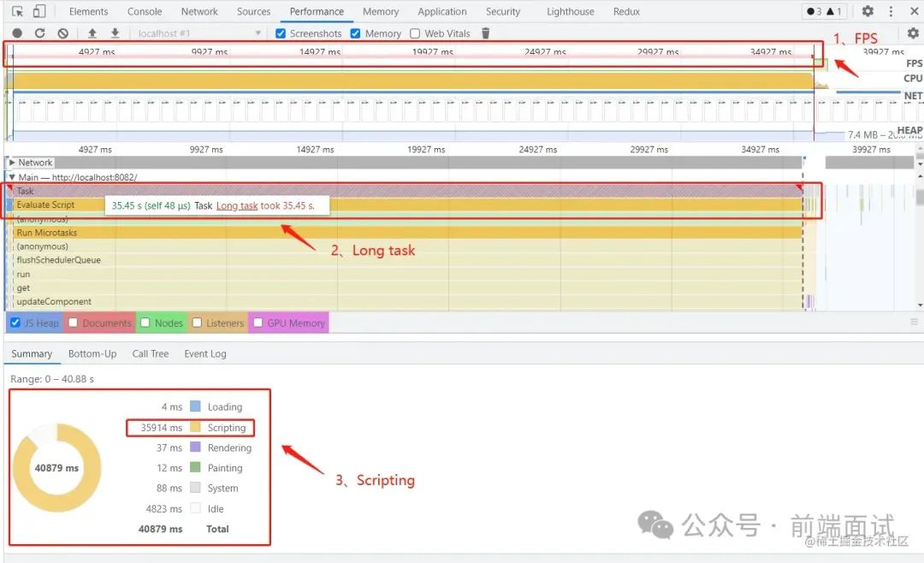Clear the performance recording
The height and width of the screenshot is (563, 924).
(63, 33)
